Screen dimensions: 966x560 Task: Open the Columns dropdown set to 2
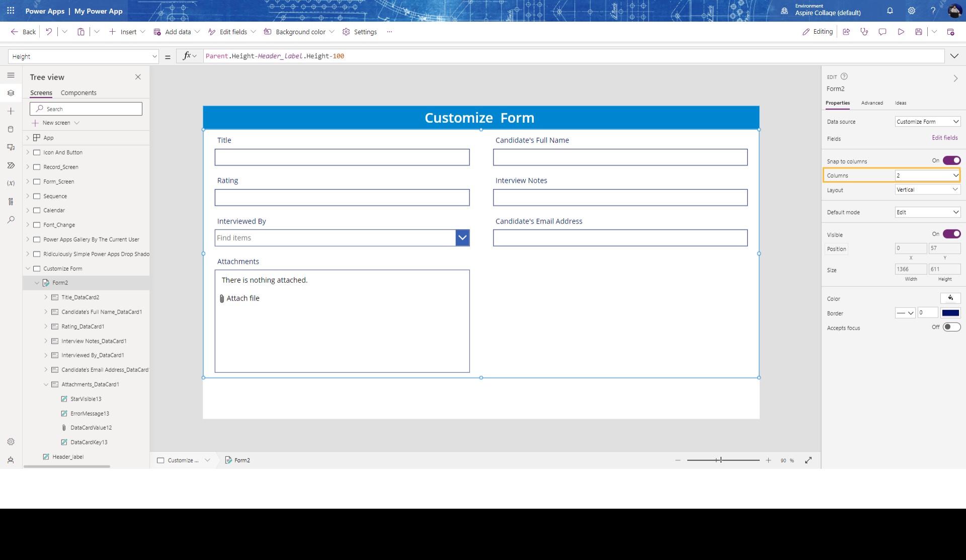[926, 175]
